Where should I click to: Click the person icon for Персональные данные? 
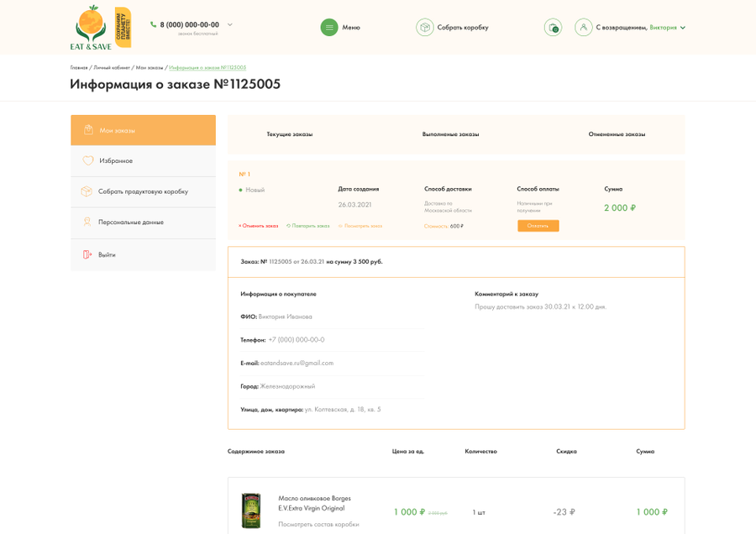point(87,222)
